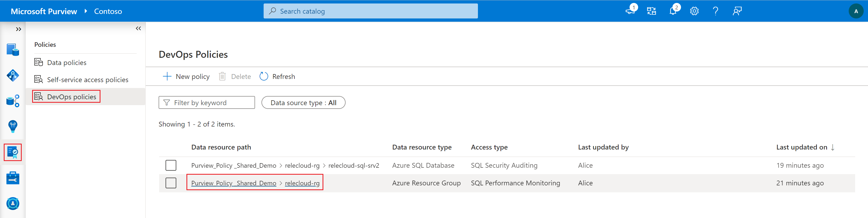Screen dimensions: 868x218
Task: Refresh the DevOps policies list
Action: click(x=277, y=77)
